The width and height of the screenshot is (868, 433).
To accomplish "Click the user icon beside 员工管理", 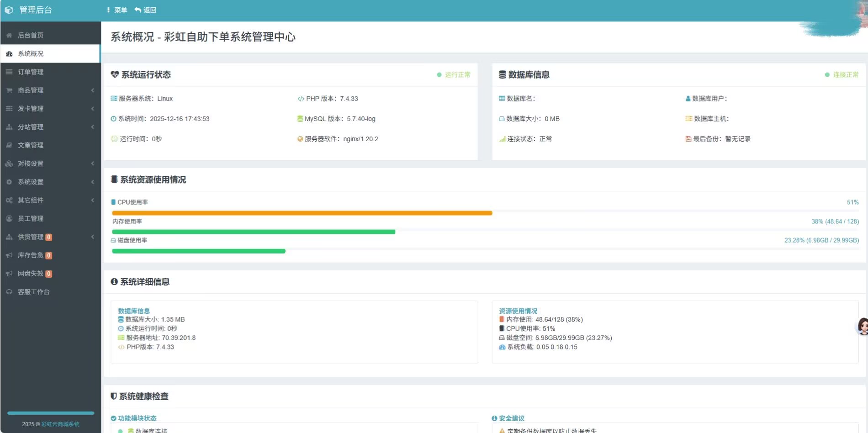I will [9, 219].
